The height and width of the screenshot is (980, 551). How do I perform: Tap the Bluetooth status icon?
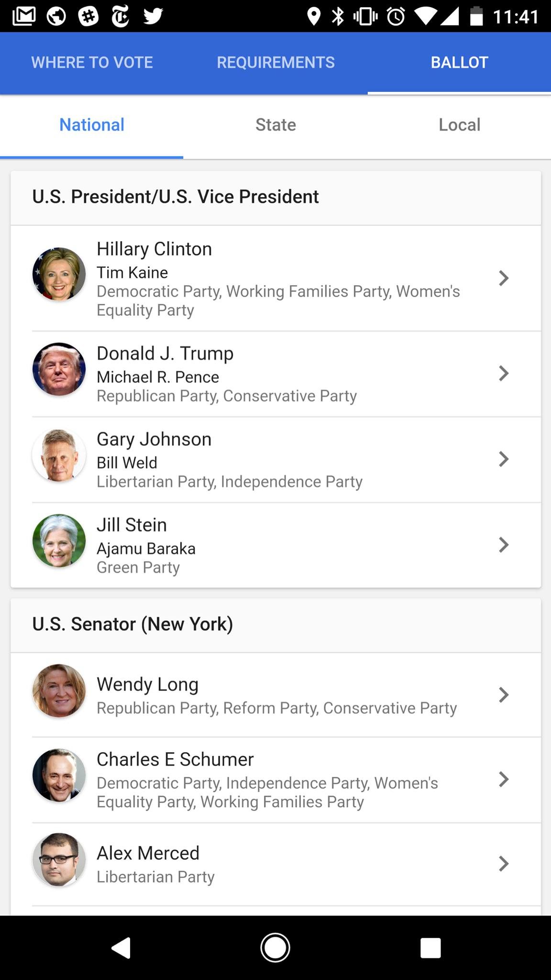click(338, 17)
